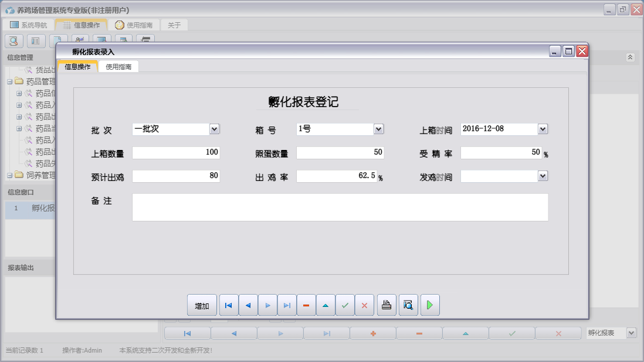The image size is (644, 362).
Task: Click the 上箱数量 input field
Action: 176,153
